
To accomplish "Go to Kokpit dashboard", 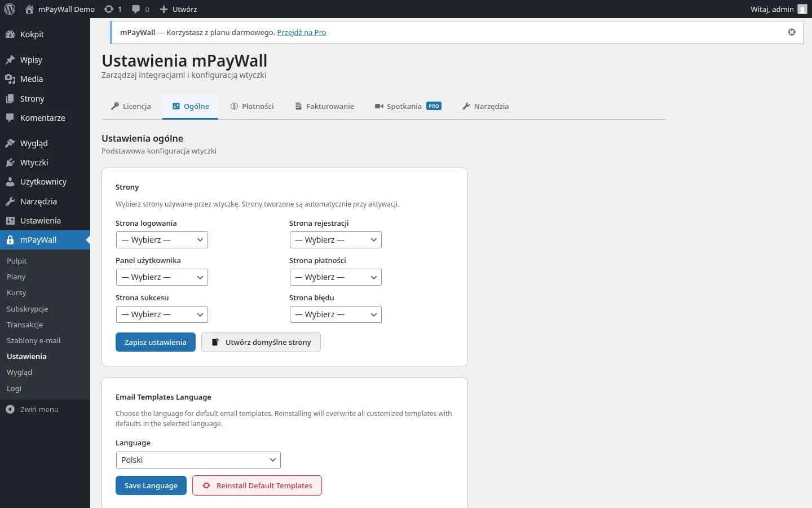I will tap(32, 34).
